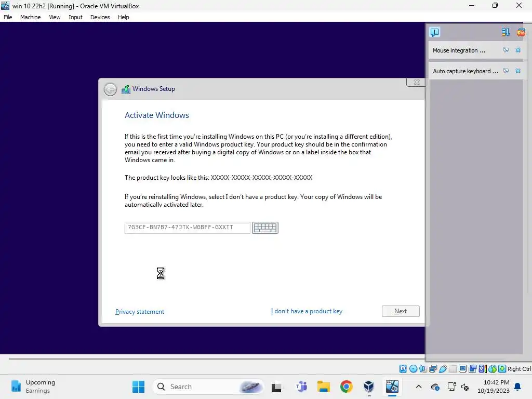532x399 pixels.
Task: Click the keyboard capture green arrow icon
Action: tap(502, 369)
